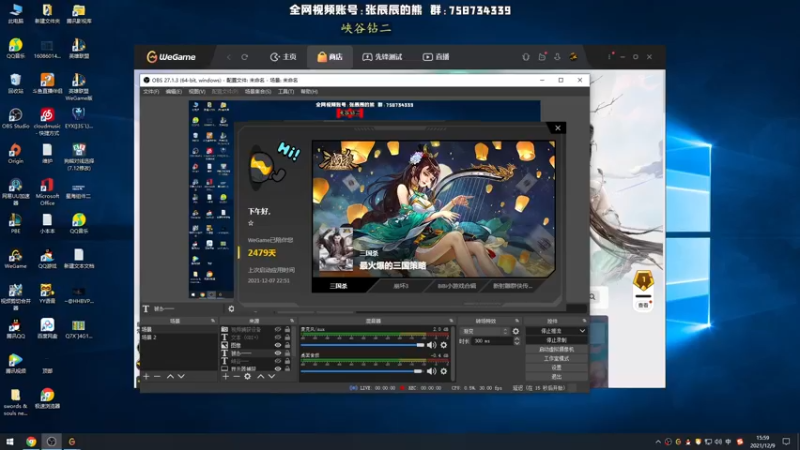The width and height of the screenshot is (800, 450).
Task: Open the transition type dropdown
Action: pos(484,331)
